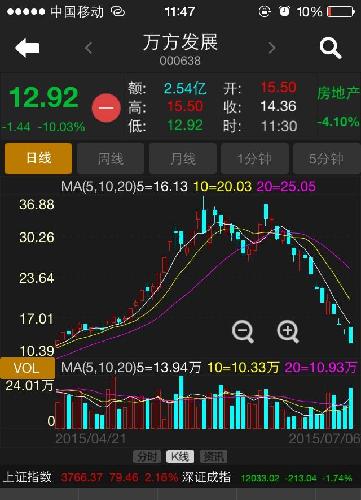
Task: Tap the change -1.44 -10.03%
Action: point(44,127)
